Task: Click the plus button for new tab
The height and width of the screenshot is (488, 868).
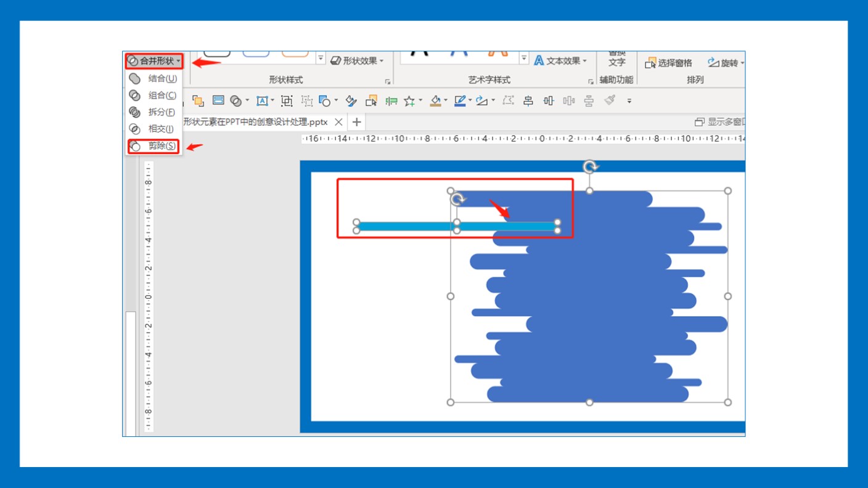Action: click(357, 122)
